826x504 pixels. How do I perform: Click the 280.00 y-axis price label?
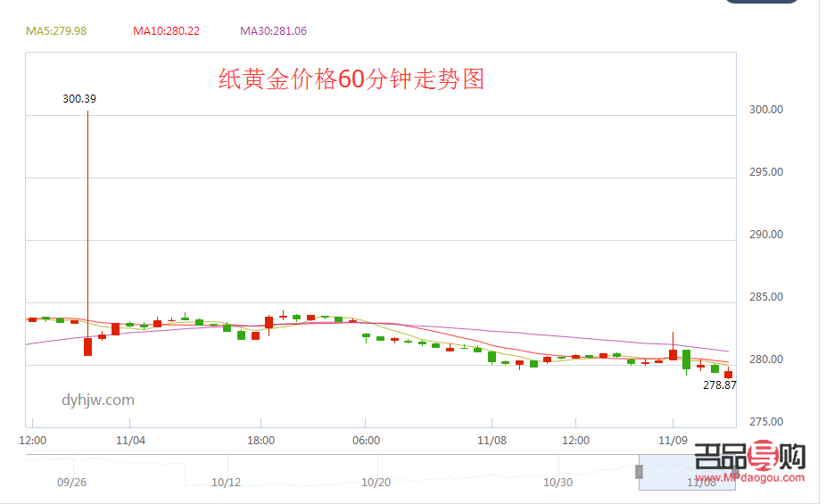point(766,359)
